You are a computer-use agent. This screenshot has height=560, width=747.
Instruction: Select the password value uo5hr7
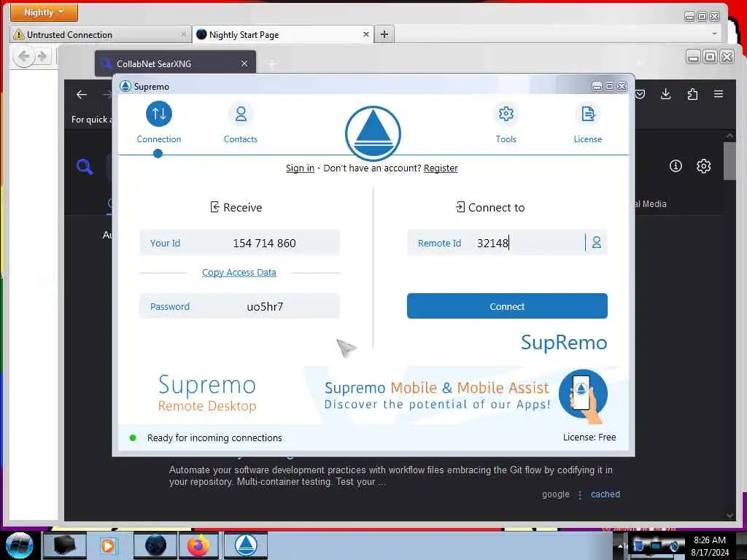point(265,307)
